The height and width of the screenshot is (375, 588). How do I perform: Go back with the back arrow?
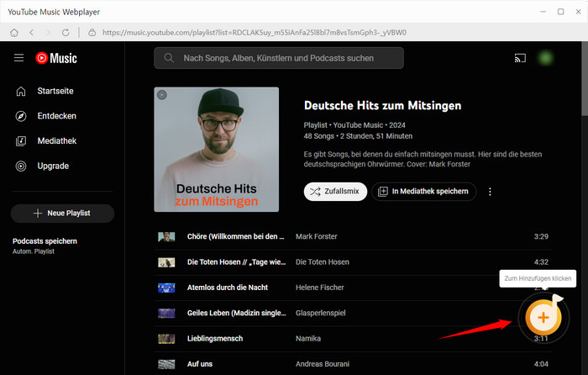32,33
